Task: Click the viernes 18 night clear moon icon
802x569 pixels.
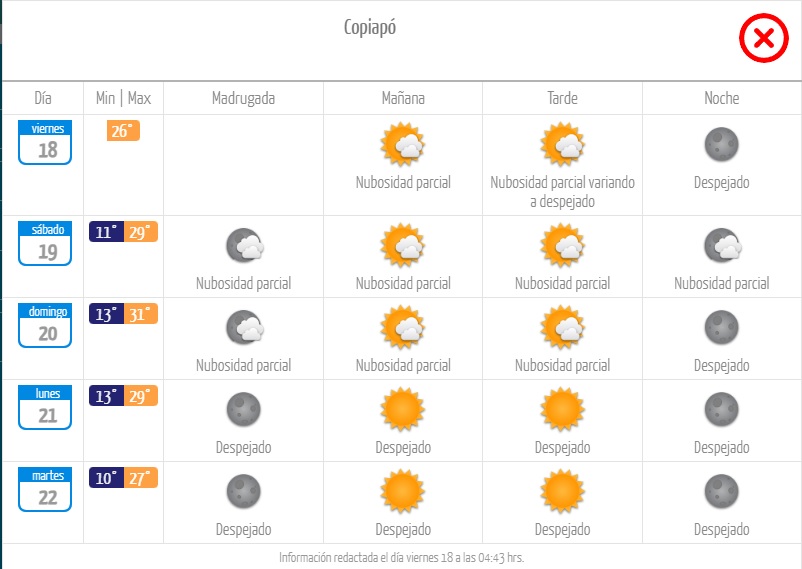Action: (x=721, y=144)
